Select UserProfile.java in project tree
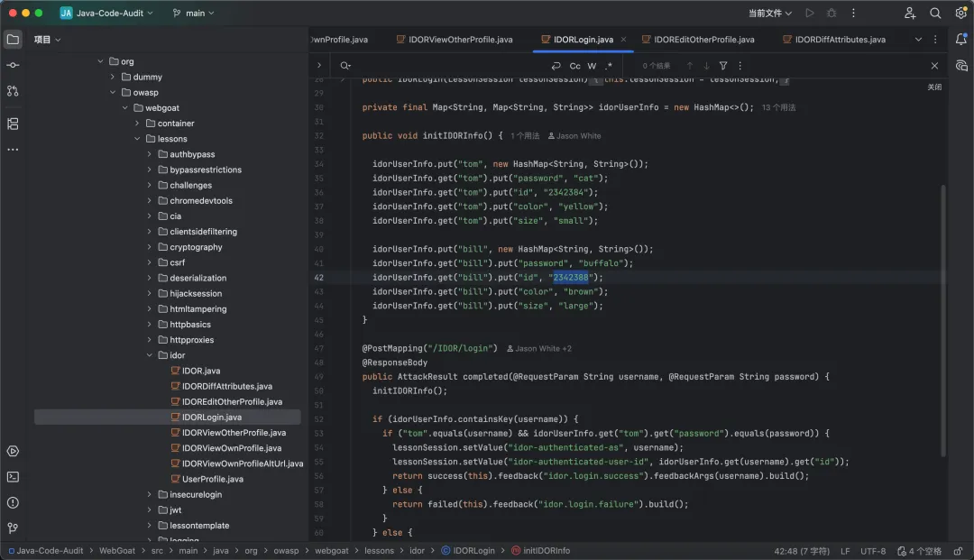974x560 pixels. [212, 479]
